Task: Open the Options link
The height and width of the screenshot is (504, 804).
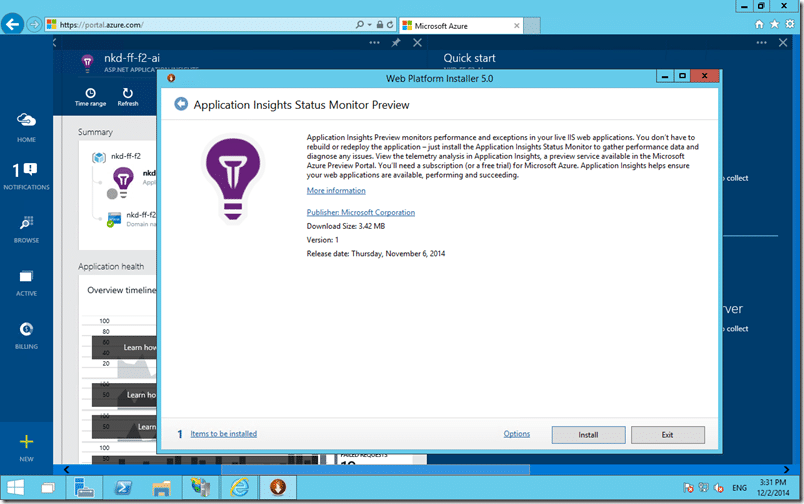Action: pos(516,434)
